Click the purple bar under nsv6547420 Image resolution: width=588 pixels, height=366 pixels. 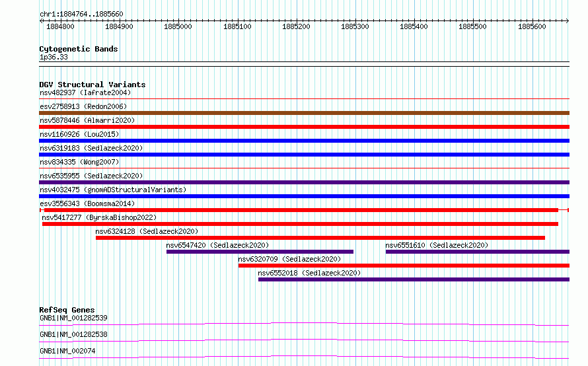pyautogui.click(x=260, y=252)
